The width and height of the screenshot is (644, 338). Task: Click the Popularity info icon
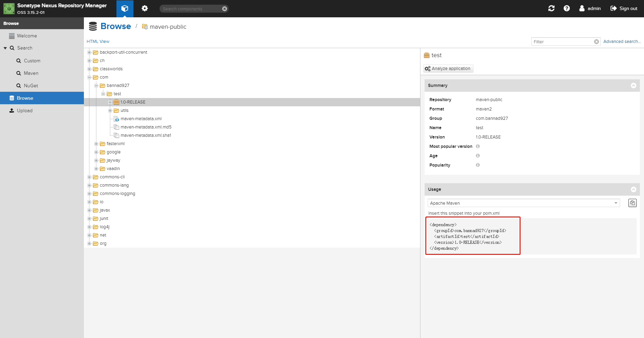[x=478, y=165]
